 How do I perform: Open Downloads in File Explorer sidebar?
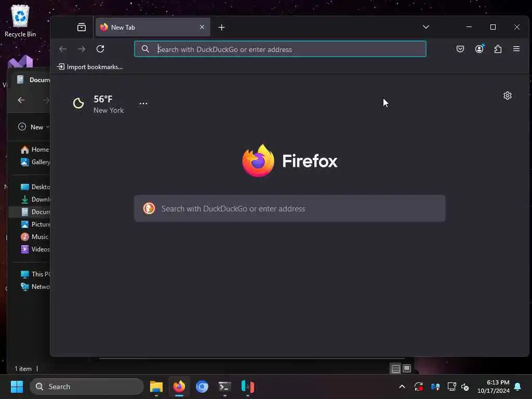tap(35, 199)
